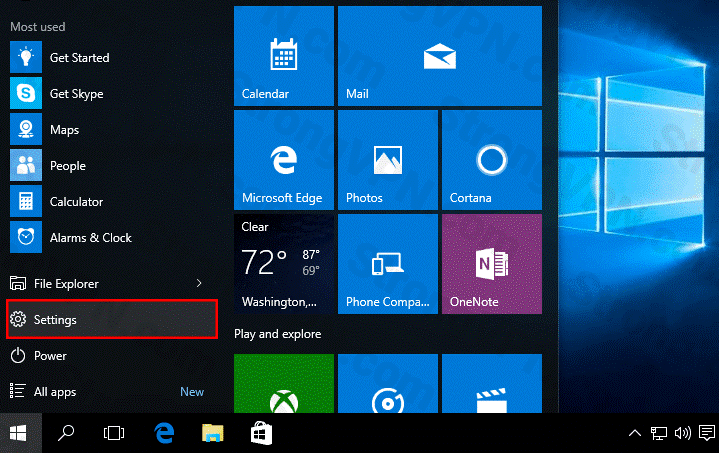
Task: Open the Store from the taskbar
Action: [261, 433]
